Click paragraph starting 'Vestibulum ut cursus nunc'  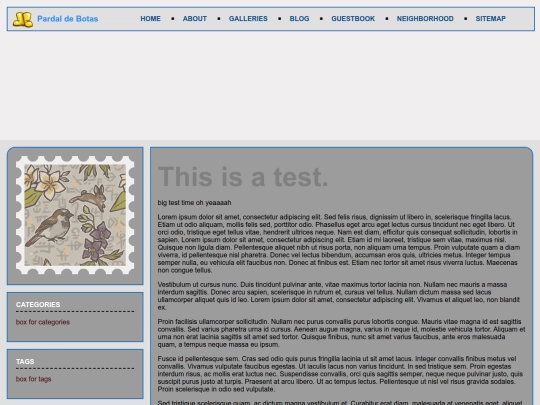pos(339,296)
